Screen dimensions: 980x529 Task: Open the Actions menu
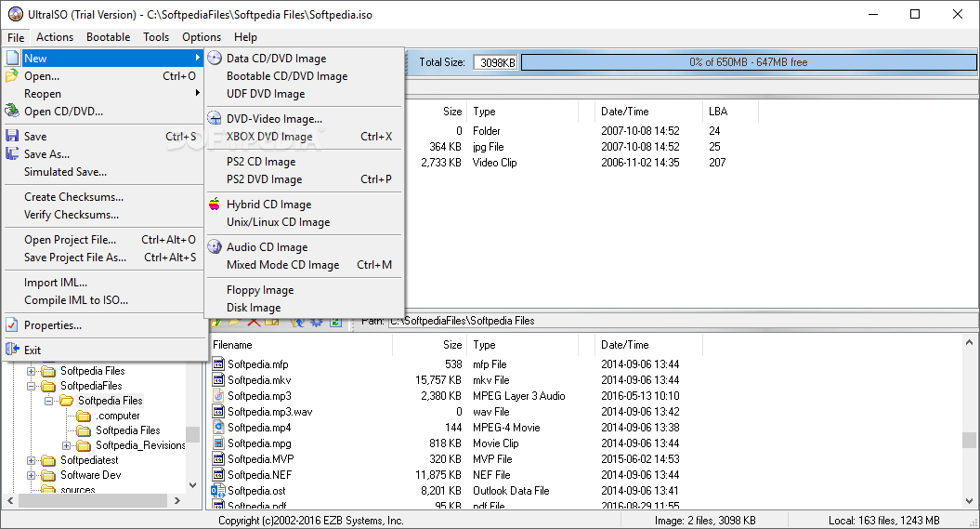pos(55,37)
